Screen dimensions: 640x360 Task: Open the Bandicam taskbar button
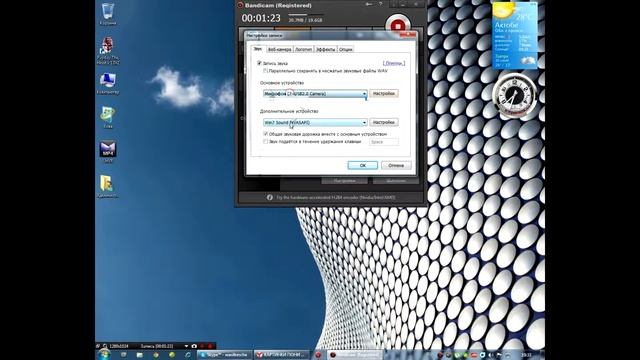tap(354, 355)
